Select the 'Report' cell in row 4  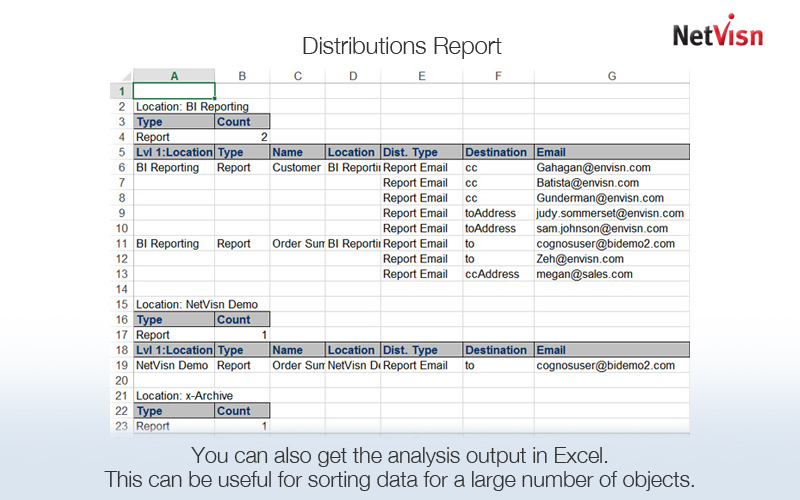[174, 137]
